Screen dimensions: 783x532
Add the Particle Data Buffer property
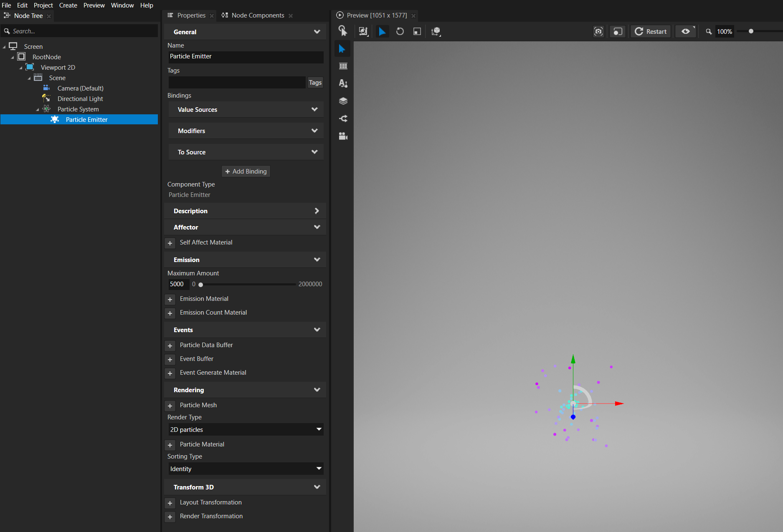170,346
